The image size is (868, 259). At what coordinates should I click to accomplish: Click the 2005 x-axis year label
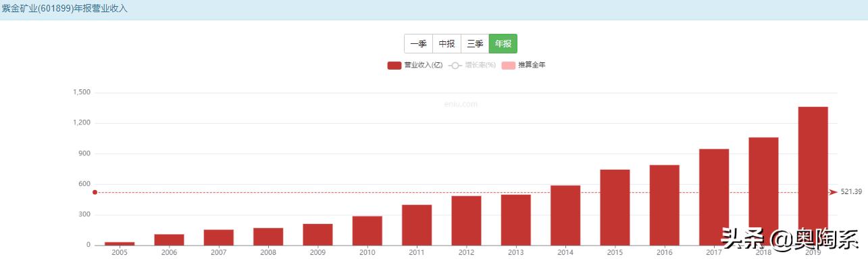[x=120, y=252]
